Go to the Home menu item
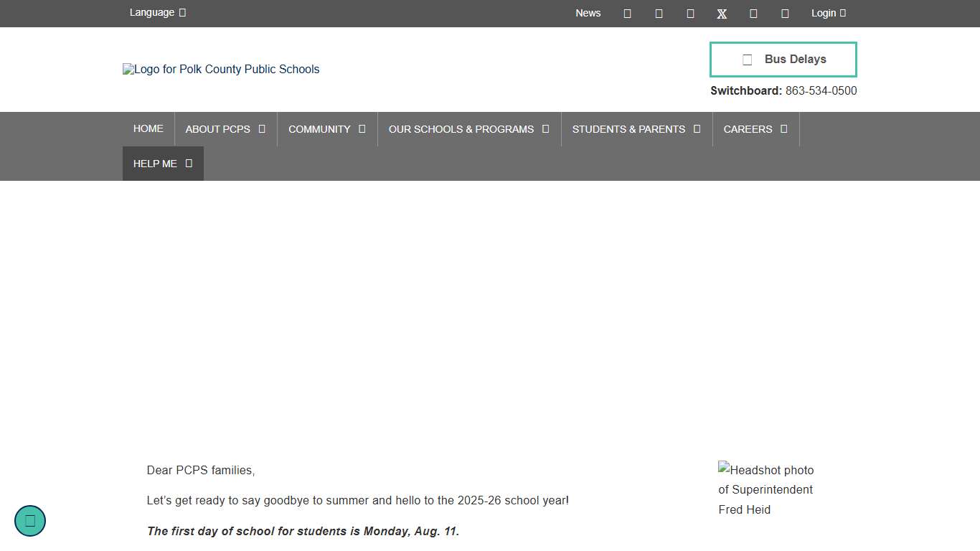The image size is (980, 551). point(149,129)
